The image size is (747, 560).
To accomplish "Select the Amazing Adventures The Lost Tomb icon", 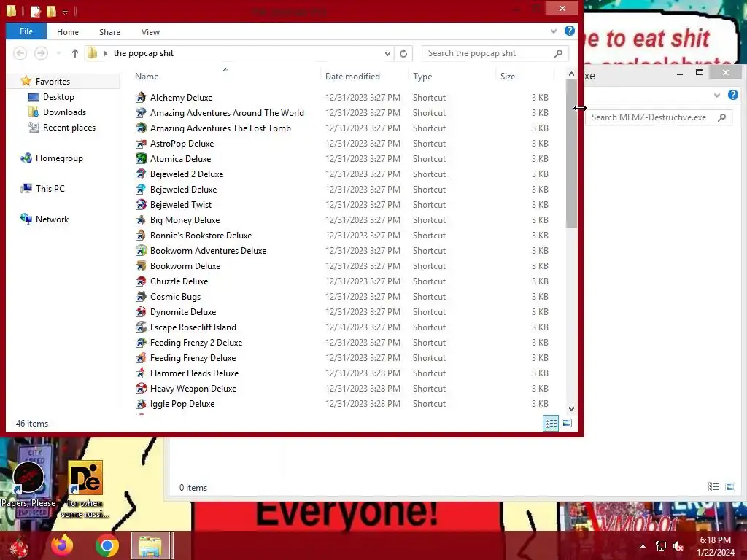I will click(141, 128).
